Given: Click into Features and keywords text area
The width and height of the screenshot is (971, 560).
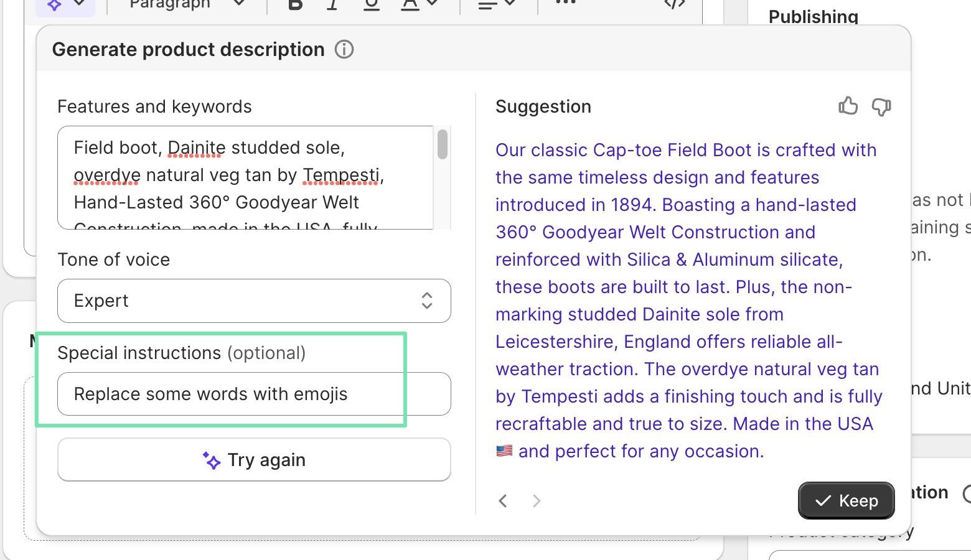Looking at the screenshot, I should click(x=245, y=177).
